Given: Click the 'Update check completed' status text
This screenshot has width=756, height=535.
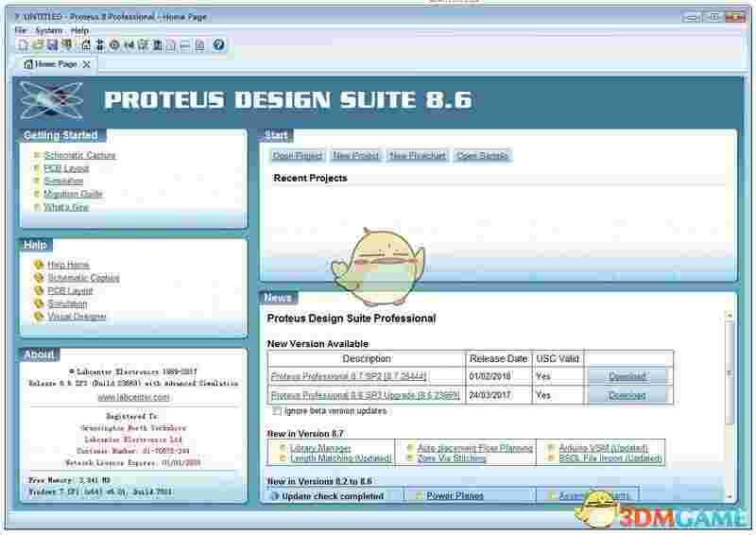Looking at the screenshot, I should 333,496.
